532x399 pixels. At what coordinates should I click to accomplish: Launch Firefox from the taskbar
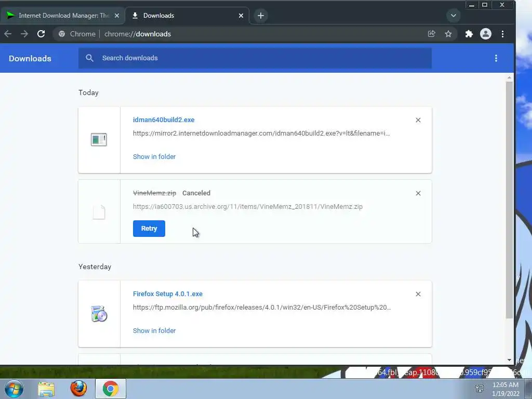(x=78, y=389)
